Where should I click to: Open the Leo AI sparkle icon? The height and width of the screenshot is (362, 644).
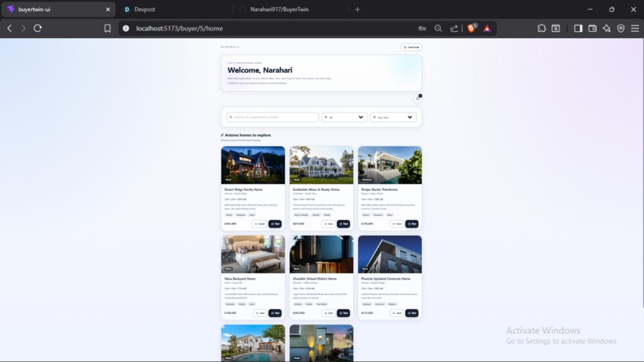pyautogui.click(x=606, y=28)
